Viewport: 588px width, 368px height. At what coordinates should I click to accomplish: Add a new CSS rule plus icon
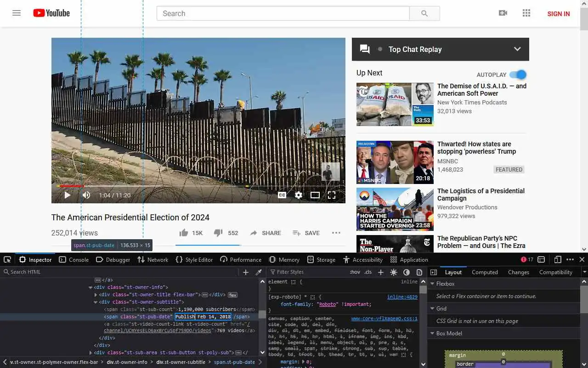(381, 272)
